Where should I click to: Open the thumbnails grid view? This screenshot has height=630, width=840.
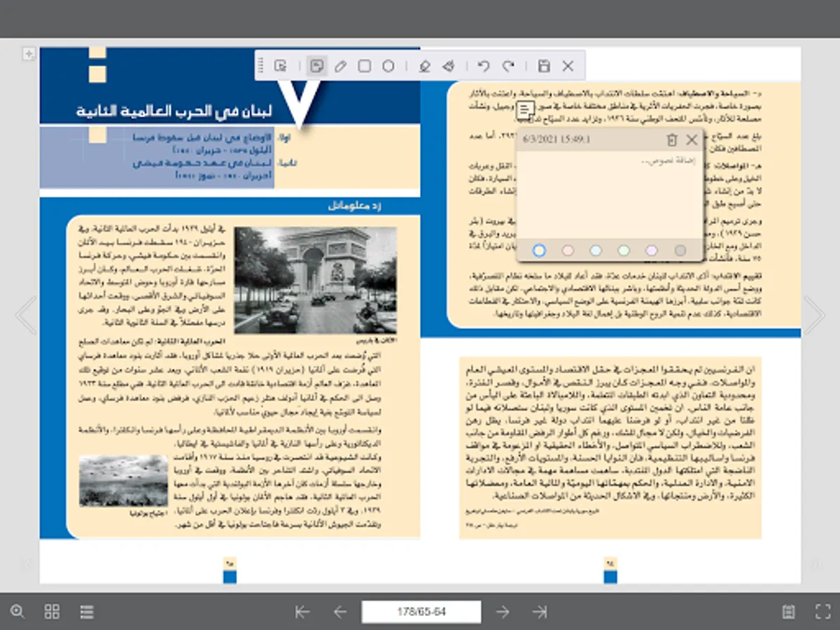[x=52, y=612]
